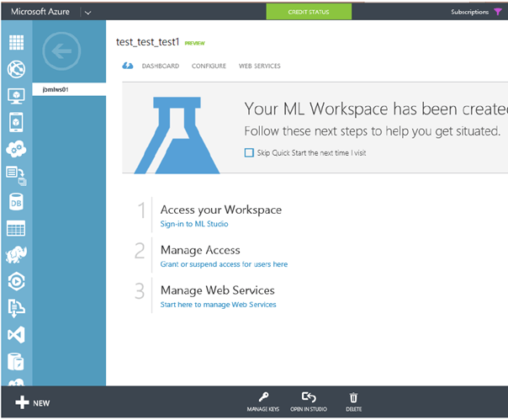Tick Skip Quick Start checkbox
Viewport: 508px width, 420px height.
pyautogui.click(x=249, y=152)
